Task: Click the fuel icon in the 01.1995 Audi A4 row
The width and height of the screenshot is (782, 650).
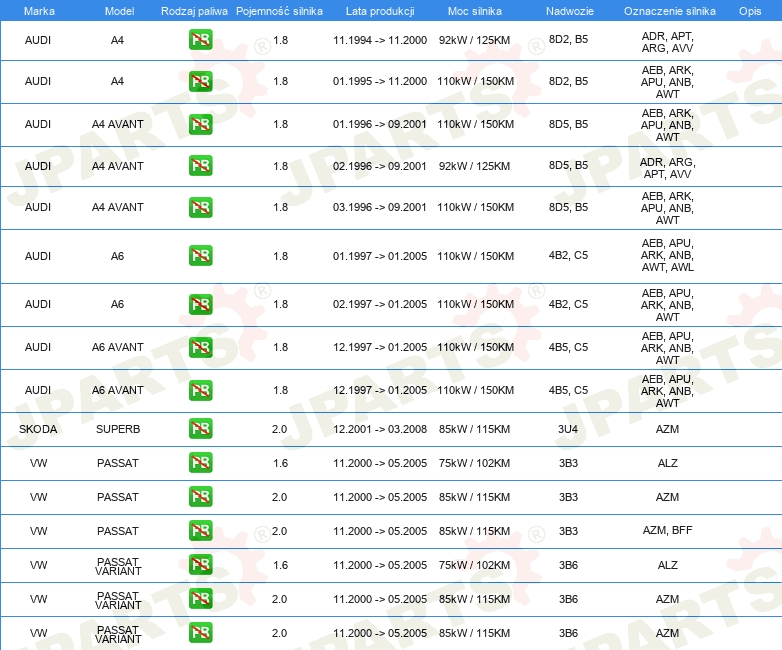Action: [x=200, y=81]
